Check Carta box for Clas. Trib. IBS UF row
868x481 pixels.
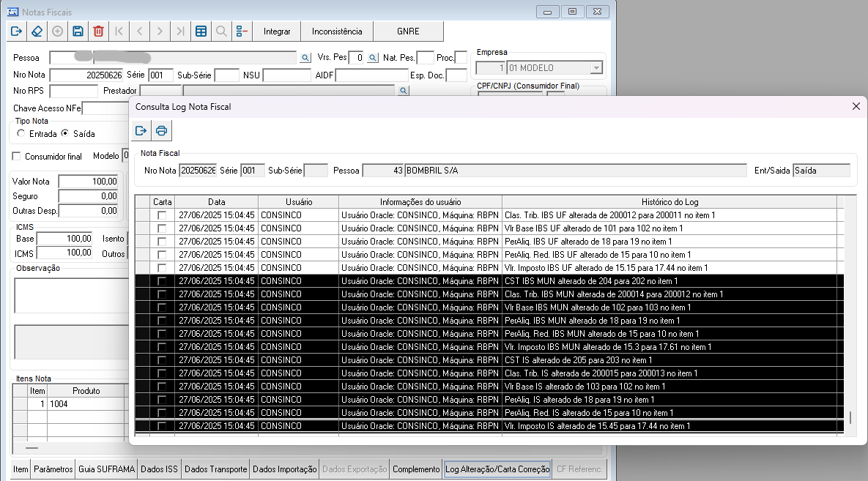click(x=162, y=215)
